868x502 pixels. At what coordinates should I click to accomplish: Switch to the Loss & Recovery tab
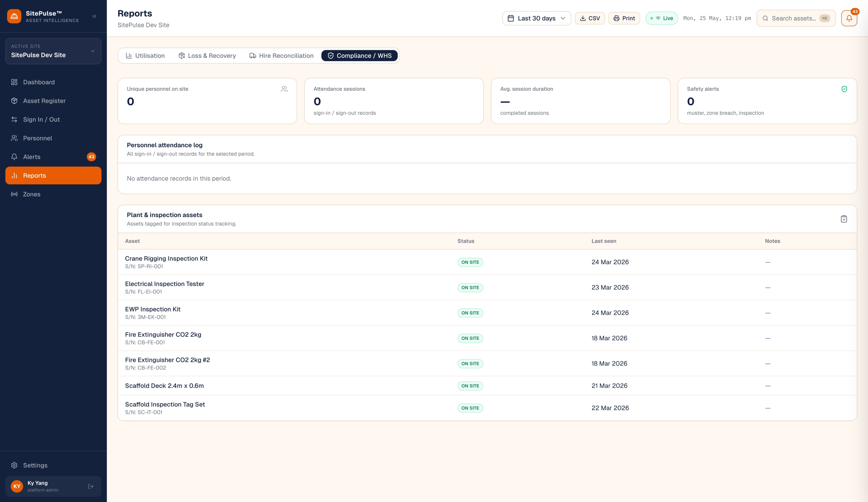pyautogui.click(x=207, y=56)
